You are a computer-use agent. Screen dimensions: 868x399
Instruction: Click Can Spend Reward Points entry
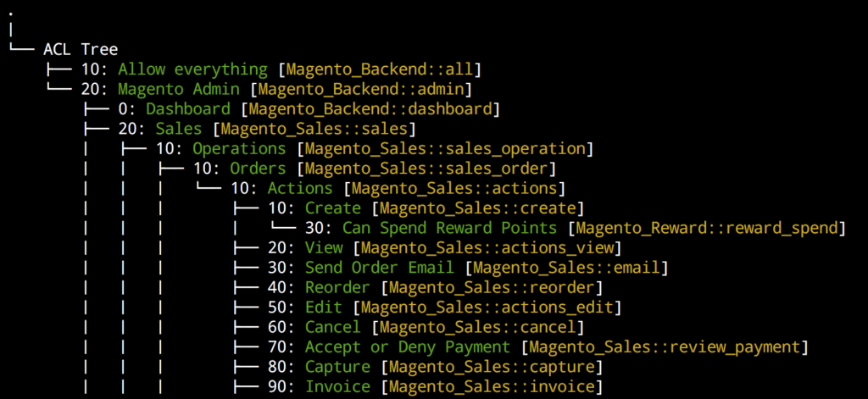[x=449, y=229]
